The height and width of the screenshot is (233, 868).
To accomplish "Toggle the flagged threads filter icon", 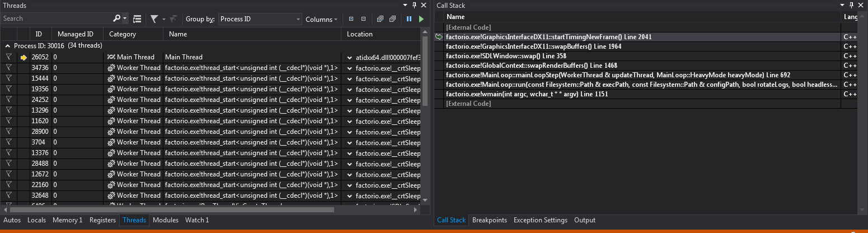I will click(154, 18).
